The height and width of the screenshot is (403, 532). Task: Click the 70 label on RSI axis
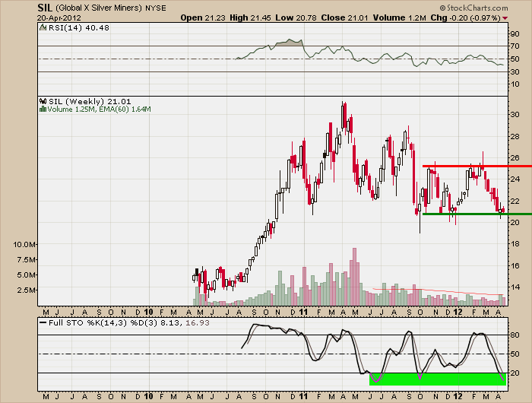[515, 46]
